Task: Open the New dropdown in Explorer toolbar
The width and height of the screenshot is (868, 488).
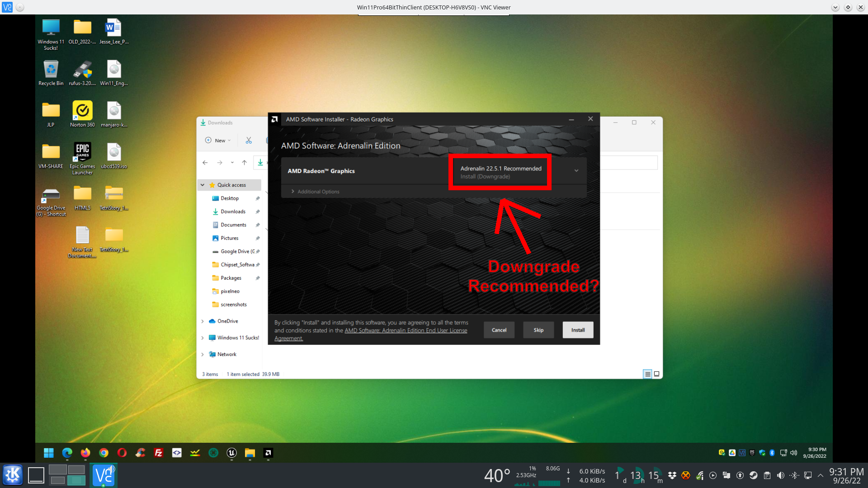Action: 218,141
